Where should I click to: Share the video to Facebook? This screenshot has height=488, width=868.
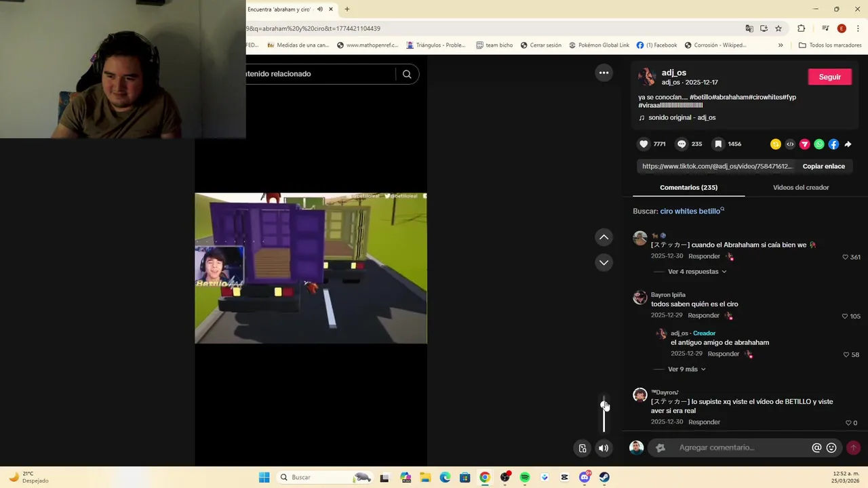[833, 144]
